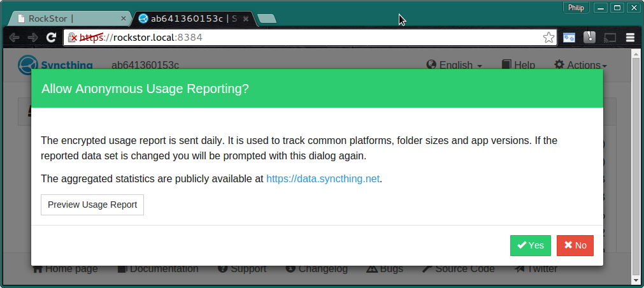Click the Syncthing logo
The height and width of the screenshot is (288, 644).
[55, 66]
